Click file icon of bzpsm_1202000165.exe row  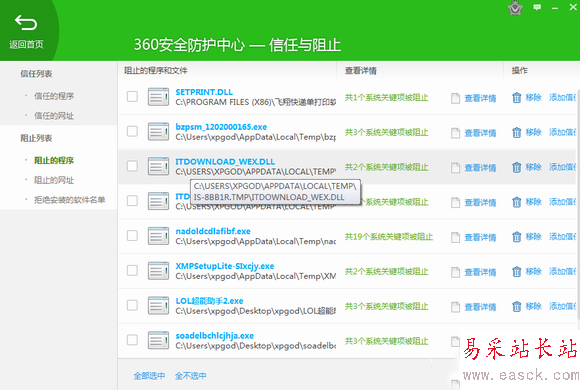pyautogui.click(x=158, y=132)
